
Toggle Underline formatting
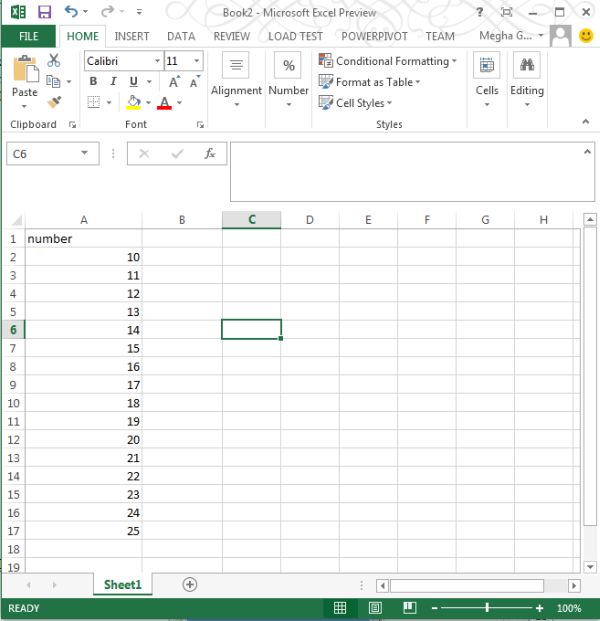click(134, 82)
